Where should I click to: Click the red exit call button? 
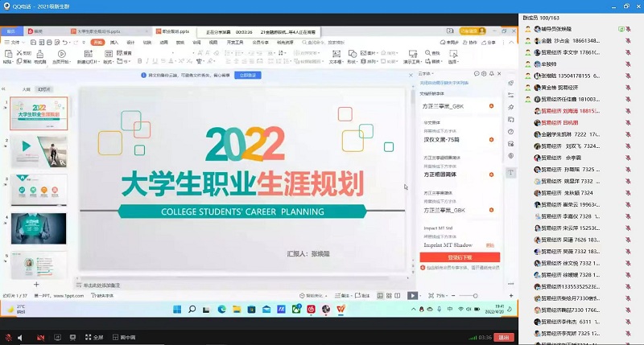coord(506,337)
